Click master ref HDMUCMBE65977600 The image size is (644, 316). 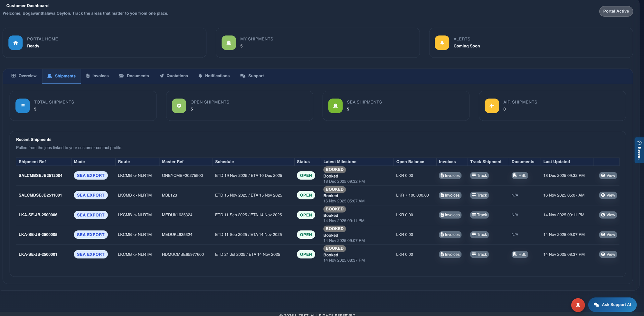183,255
